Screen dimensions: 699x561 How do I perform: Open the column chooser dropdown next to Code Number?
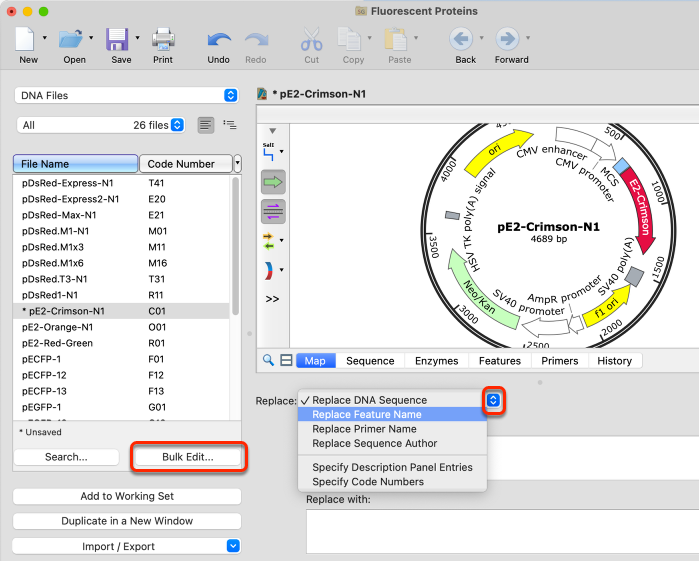pyautogui.click(x=238, y=163)
